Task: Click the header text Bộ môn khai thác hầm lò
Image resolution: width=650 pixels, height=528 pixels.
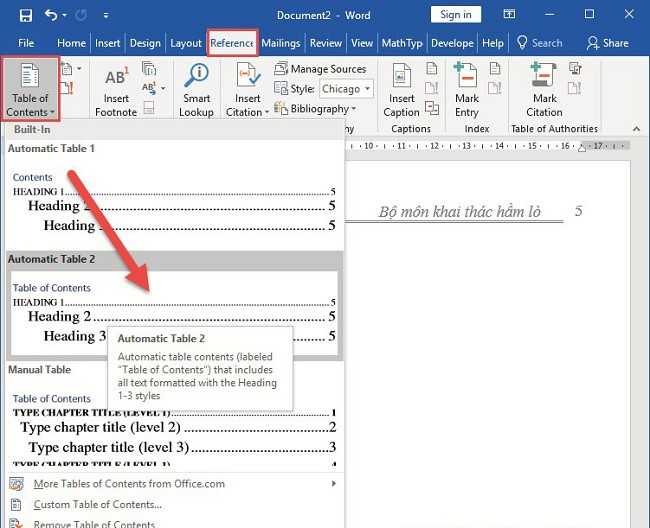Action: tap(459, 212)
